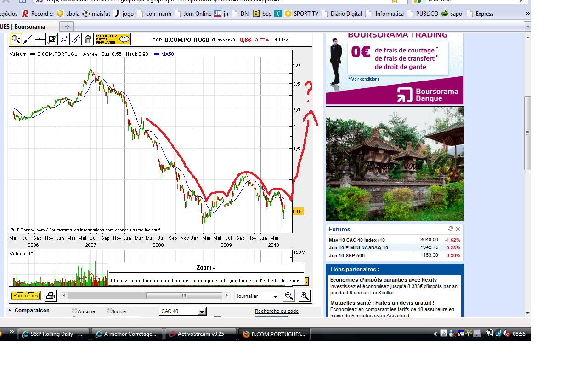Open the jn bookmark
Screen dimensions: 588x368
pyautogui.click(x=221, y=14)
